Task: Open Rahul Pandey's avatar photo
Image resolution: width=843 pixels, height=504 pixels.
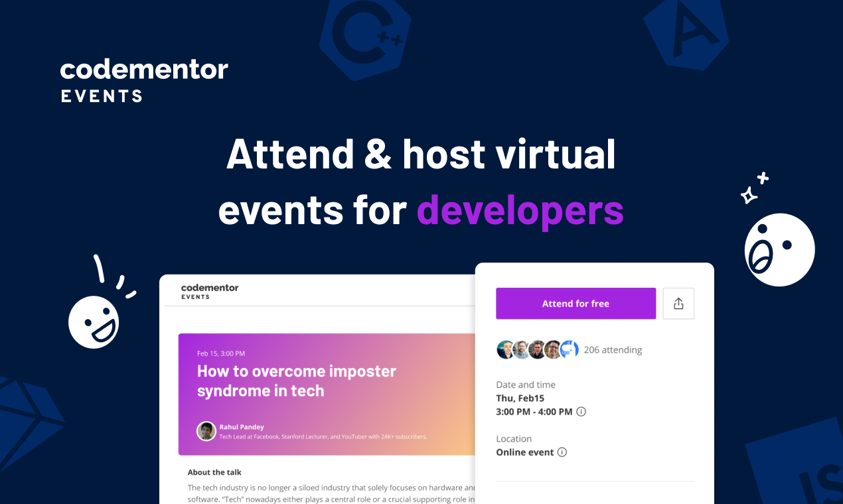Action: [206, 431]
